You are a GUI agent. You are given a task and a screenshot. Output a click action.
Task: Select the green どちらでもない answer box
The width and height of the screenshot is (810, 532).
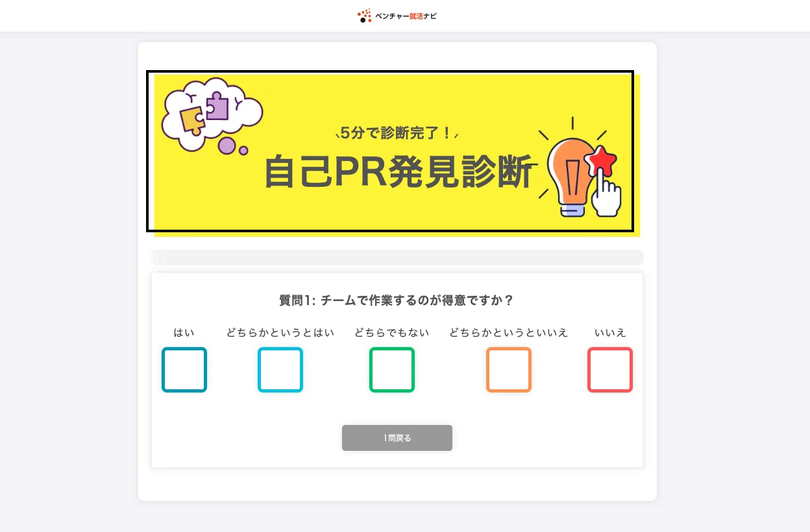pos(392,370)
